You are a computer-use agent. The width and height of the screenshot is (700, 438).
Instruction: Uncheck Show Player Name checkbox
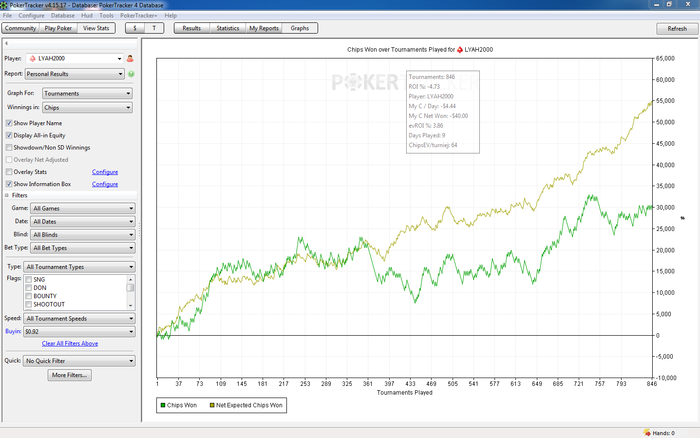pyautogui.click(x=9, y=123)
